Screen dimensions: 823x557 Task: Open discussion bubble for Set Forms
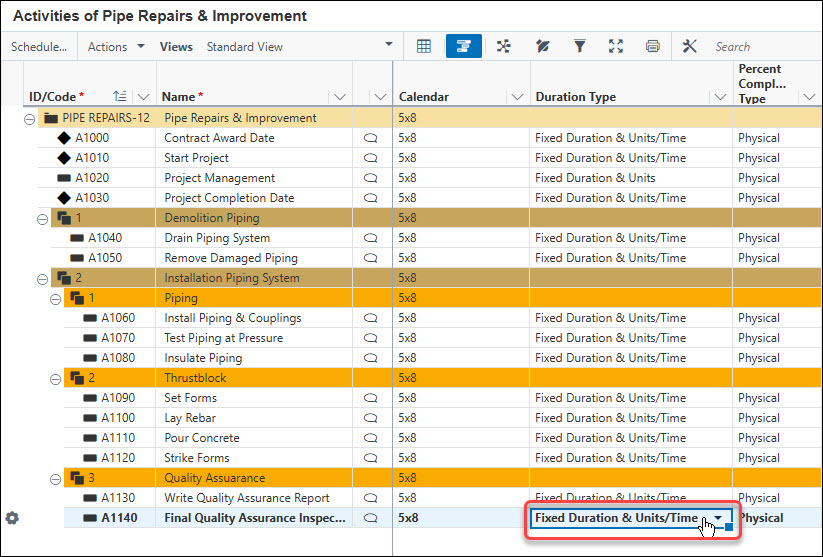click(x=371, y=398)
